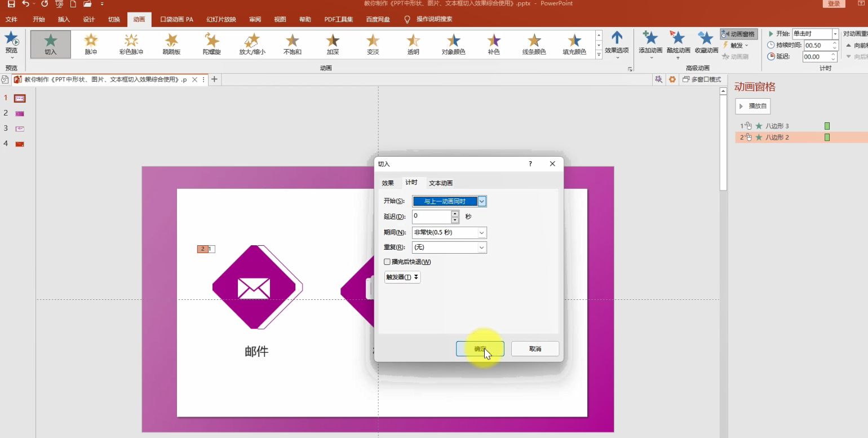Open the ribbon 触发 trigger dropdown

point(736,45)
